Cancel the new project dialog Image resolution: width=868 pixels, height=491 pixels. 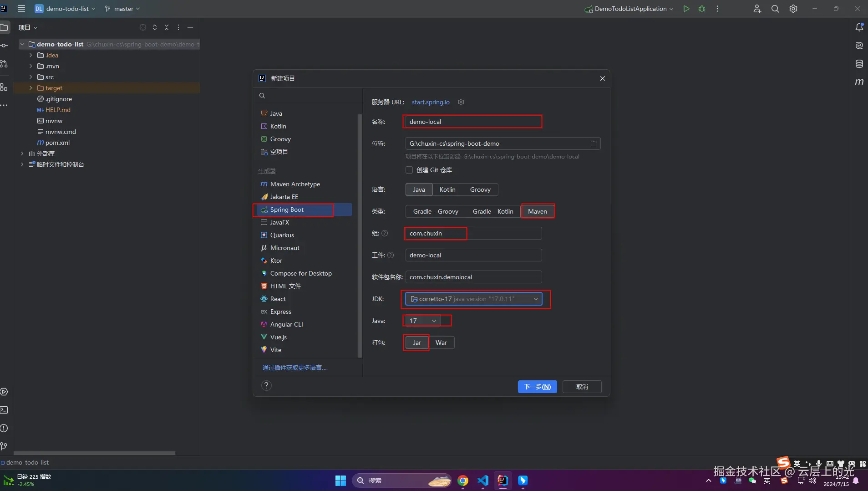click(582, 387)
